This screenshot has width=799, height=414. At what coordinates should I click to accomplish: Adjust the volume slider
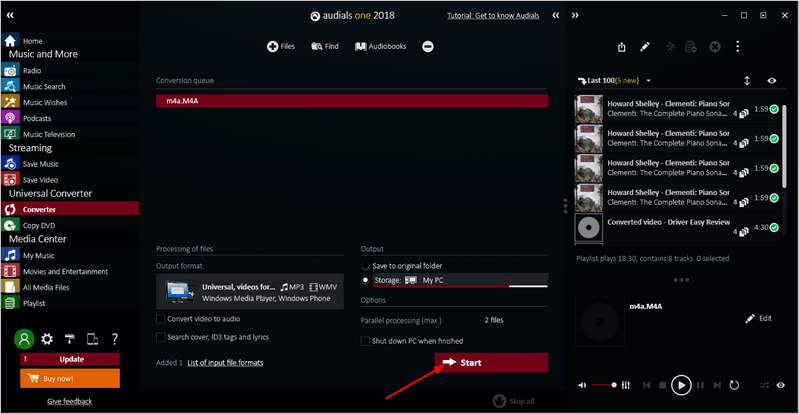(x=604, y=385)
